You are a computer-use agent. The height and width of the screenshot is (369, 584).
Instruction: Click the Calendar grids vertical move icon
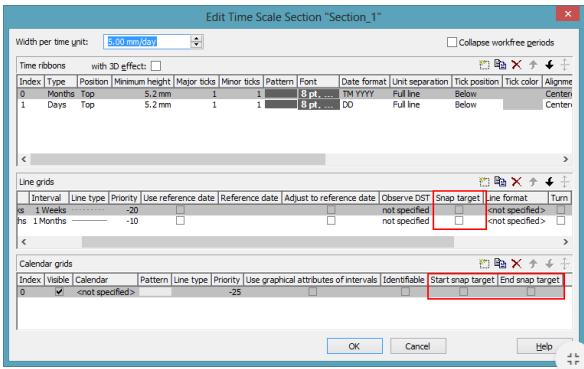(565, 264)
